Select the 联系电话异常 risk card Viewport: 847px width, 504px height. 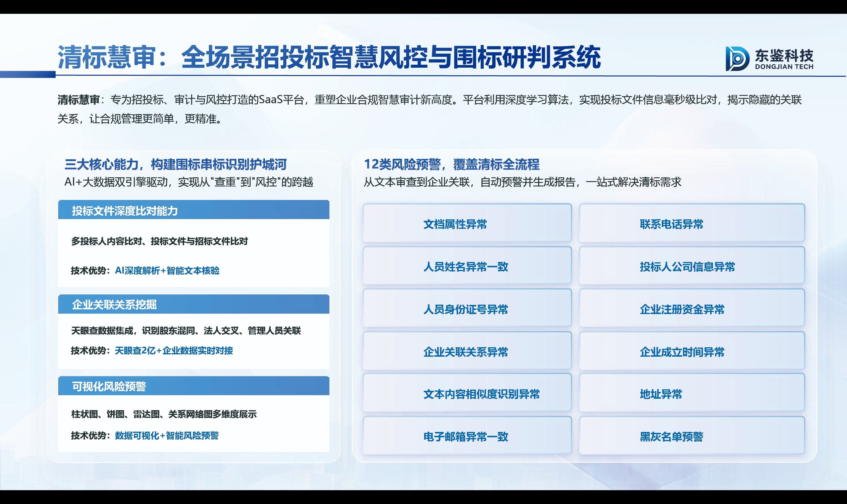pos(692,223)
